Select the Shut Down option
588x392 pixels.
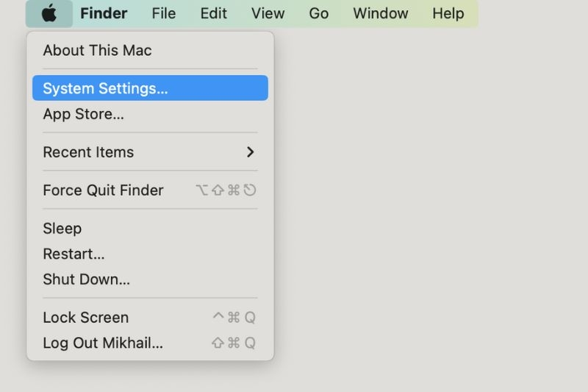86,279
